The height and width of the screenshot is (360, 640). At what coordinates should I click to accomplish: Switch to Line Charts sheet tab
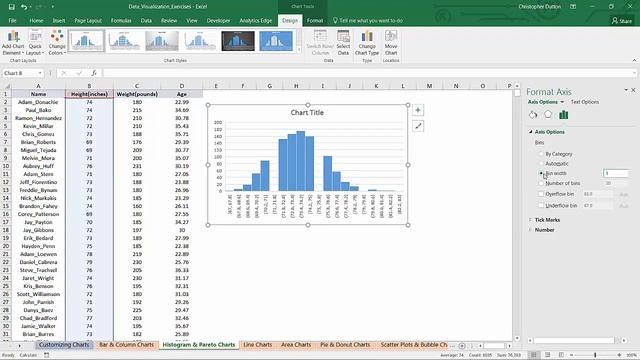[258, 345]
